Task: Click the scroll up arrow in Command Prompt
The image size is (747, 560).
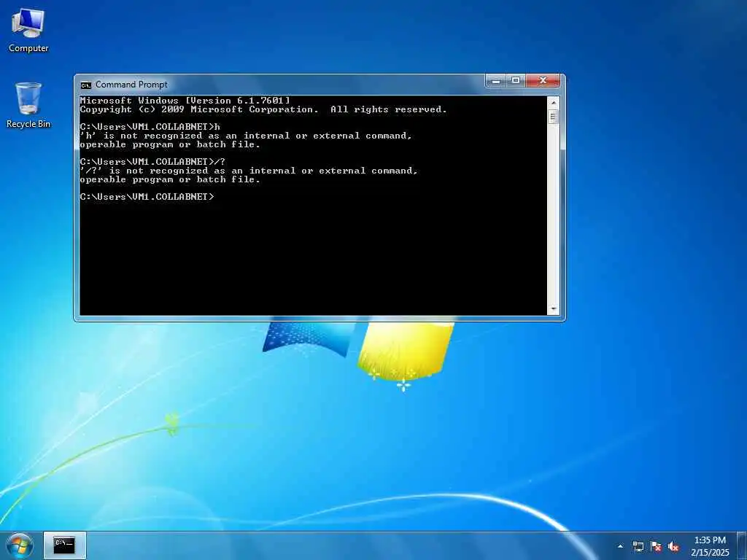Action: [x=553, y=102]
